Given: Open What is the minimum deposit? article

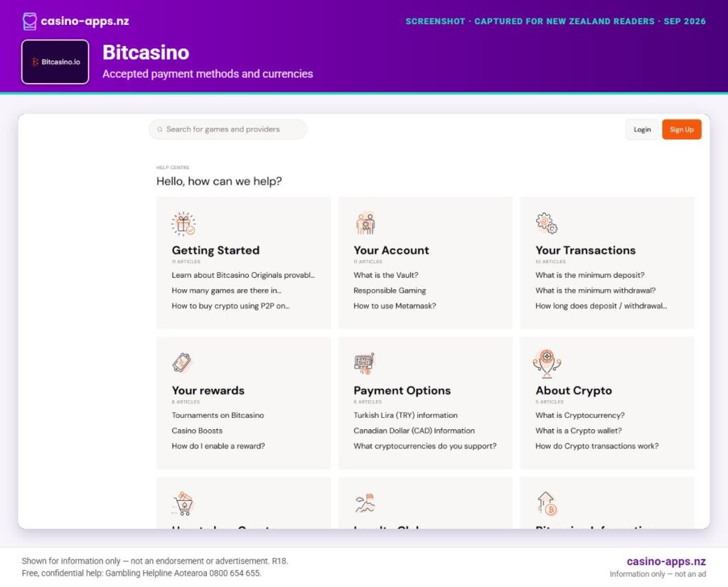Looking at the screenshot, I should 589,275.
